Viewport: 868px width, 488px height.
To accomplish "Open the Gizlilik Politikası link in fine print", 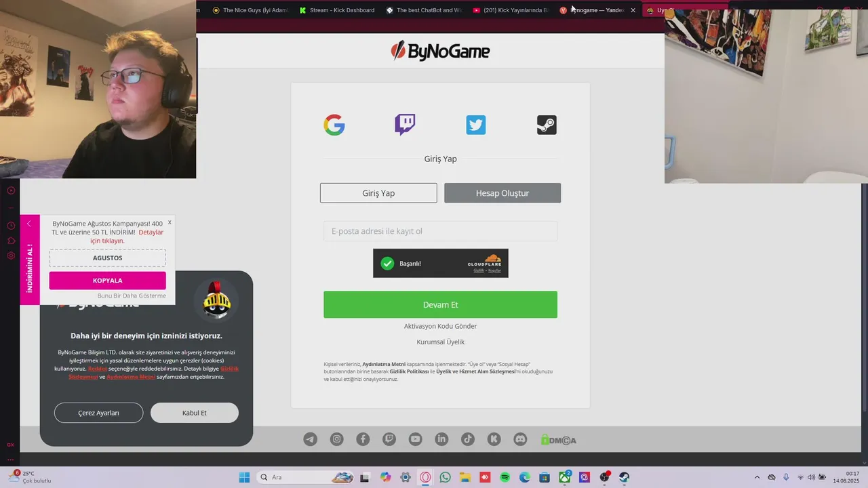I will tap(409, 371).
